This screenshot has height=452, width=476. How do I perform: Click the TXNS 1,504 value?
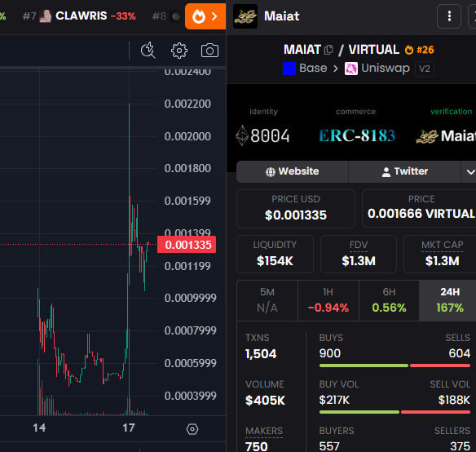(x=261, y=354)
